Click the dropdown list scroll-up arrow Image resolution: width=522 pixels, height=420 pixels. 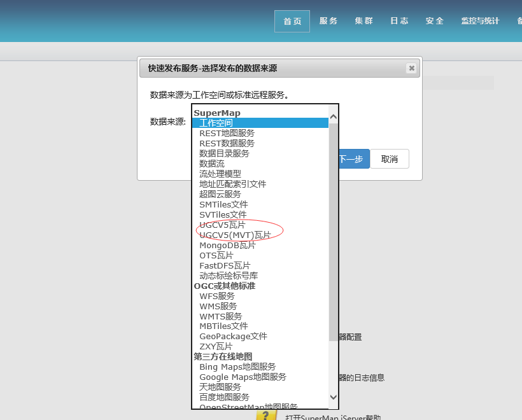coord(333,117)
